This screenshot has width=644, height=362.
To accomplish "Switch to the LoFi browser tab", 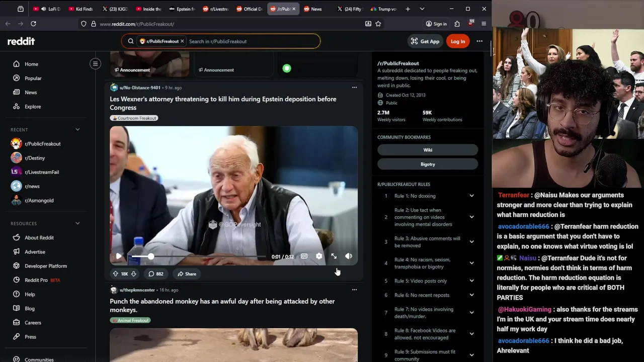I will 47,9.
